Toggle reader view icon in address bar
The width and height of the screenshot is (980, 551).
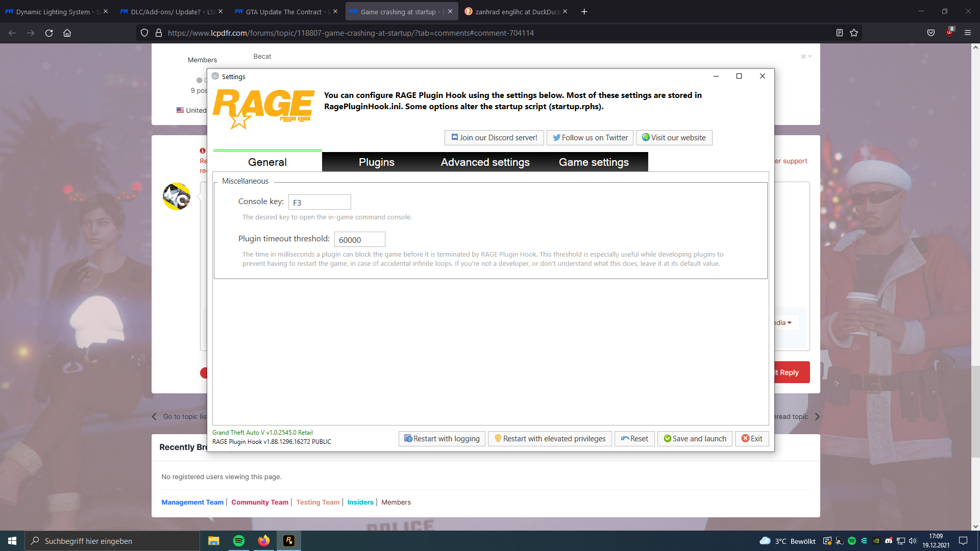pos(839,33)
